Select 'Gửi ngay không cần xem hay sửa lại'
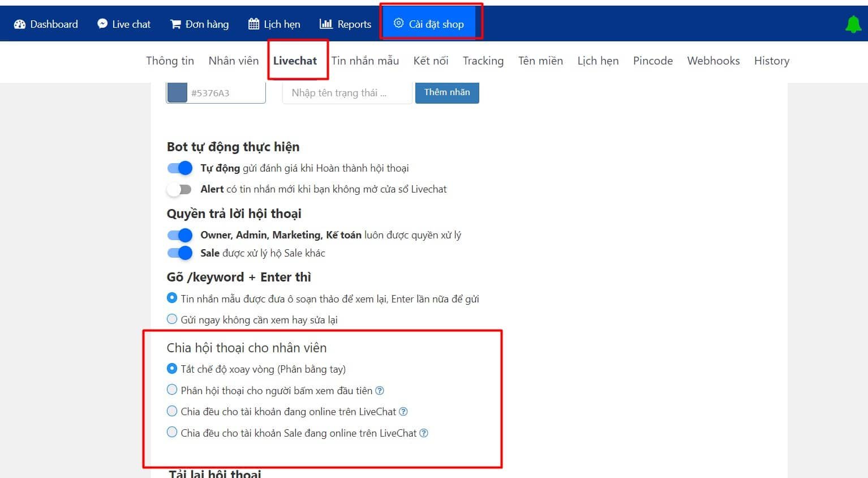The width and height of the screenshot is (868, 478). click(x=171, y=319)
